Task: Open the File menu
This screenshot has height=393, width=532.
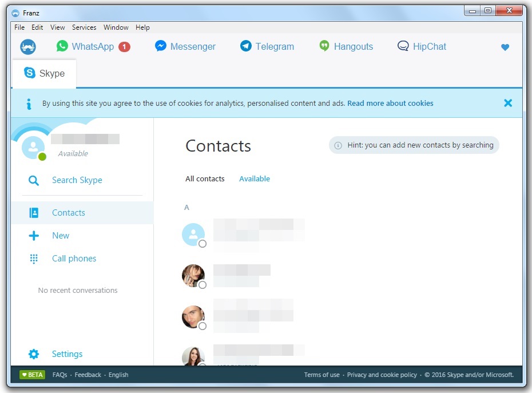Action: coord(19,27)
